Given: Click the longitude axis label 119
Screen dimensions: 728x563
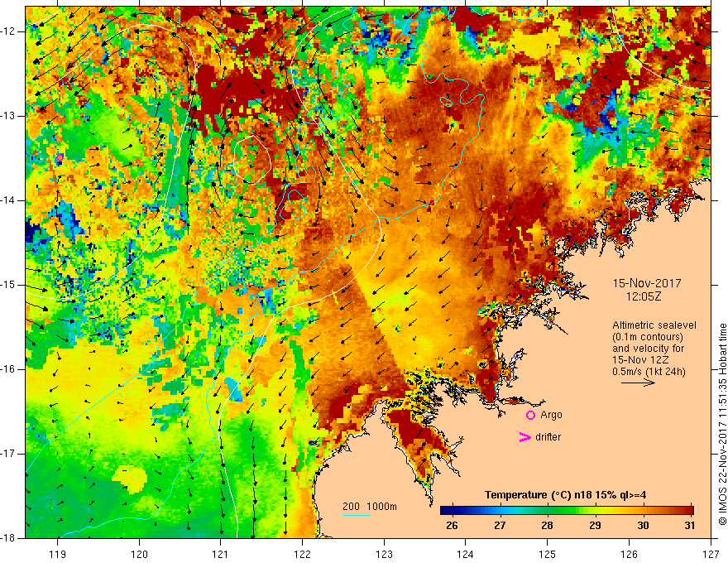Looking at the screenshot, I should click(58, 554).
